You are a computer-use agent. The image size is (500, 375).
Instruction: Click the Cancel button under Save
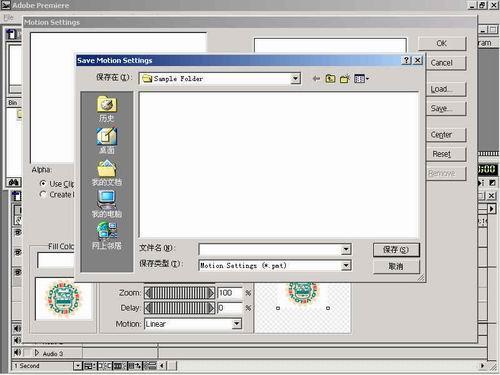396,266
